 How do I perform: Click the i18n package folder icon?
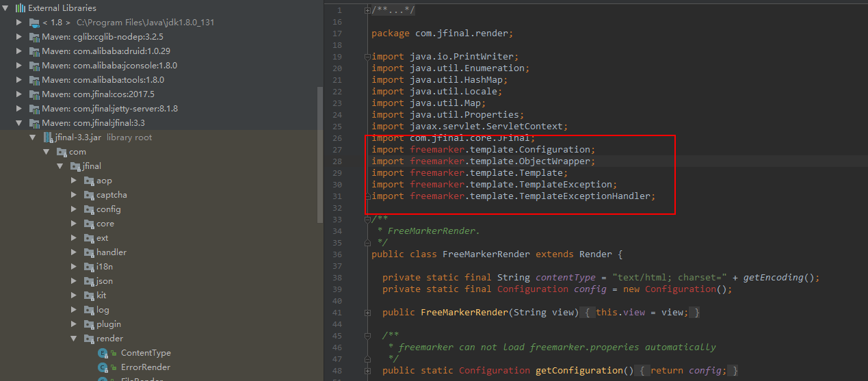[89, 267]
